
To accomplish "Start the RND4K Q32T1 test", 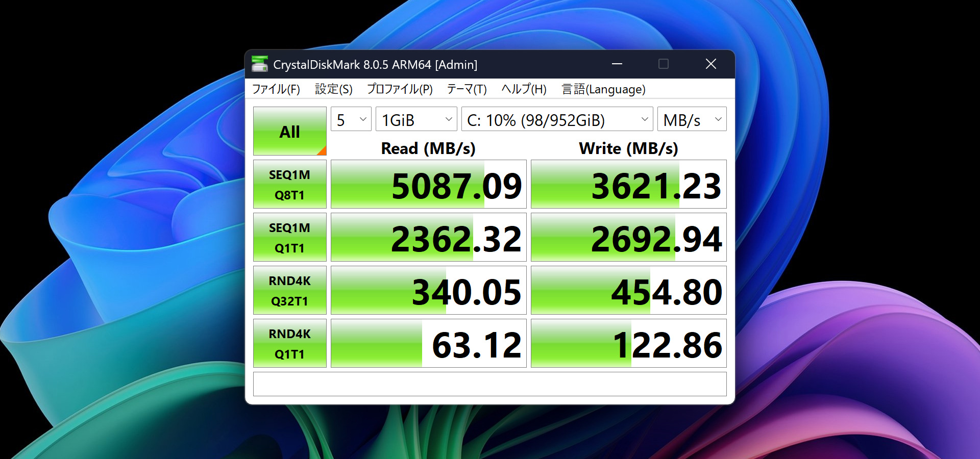I will (290, 290).
